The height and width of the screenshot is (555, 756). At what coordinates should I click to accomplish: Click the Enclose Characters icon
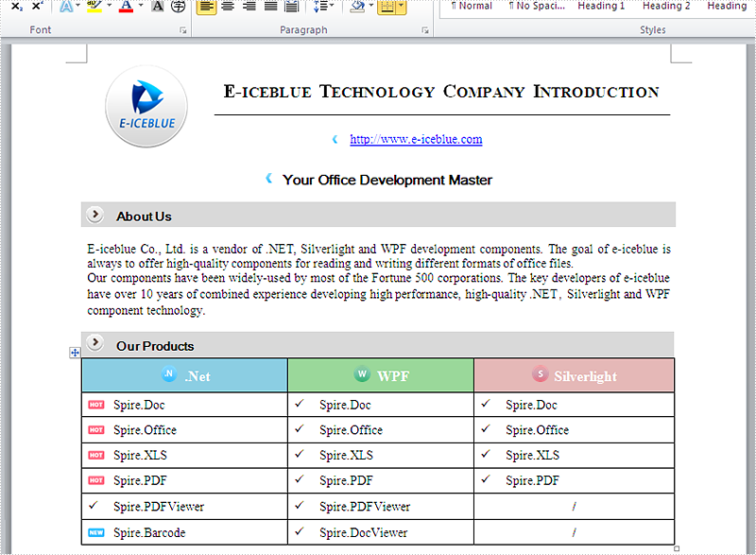coord(179,7)
